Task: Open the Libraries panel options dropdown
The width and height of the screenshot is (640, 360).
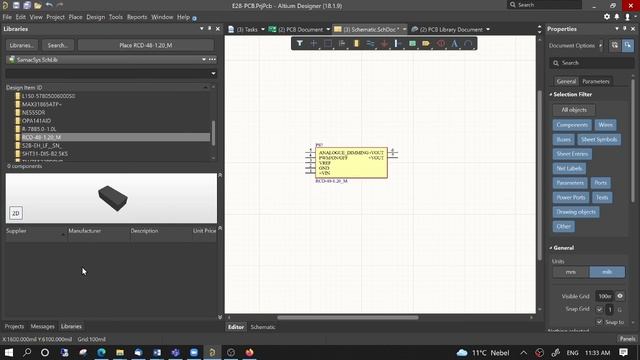Action: point(201,29)
